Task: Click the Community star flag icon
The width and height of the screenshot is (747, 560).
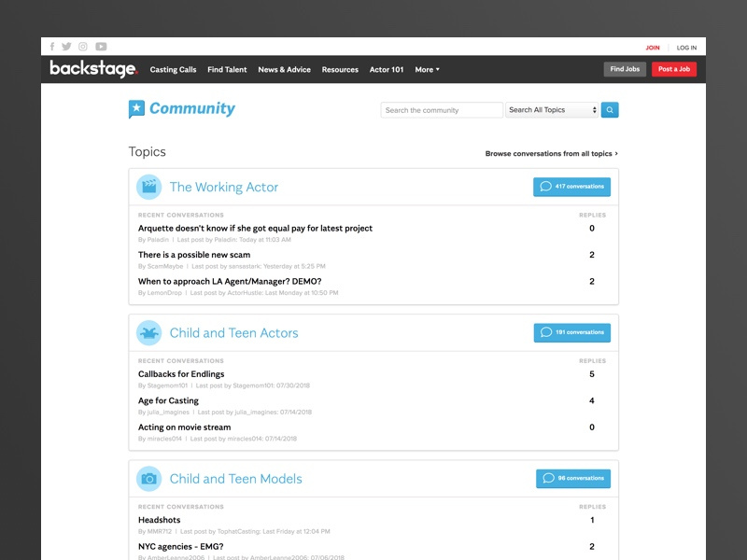Action: tap(136, 109)
